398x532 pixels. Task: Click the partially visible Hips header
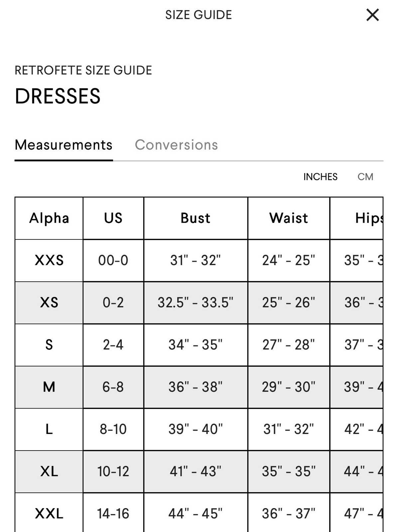click(356, 218)
